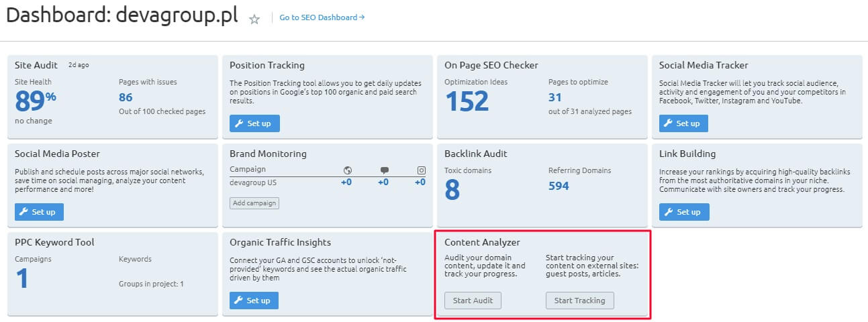Click the 89% Site Health value
Screen dimensions: 868x322
35,101
